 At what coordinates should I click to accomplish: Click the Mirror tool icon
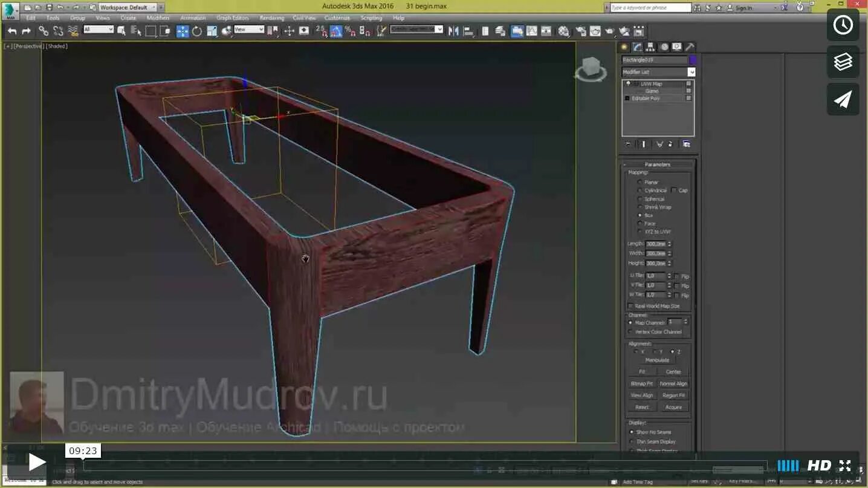pyautogui.click(x=453, y=31)
